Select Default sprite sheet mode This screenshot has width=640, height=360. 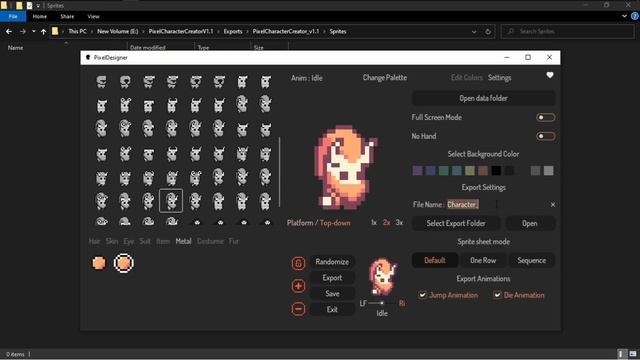(x=435, y=260)
